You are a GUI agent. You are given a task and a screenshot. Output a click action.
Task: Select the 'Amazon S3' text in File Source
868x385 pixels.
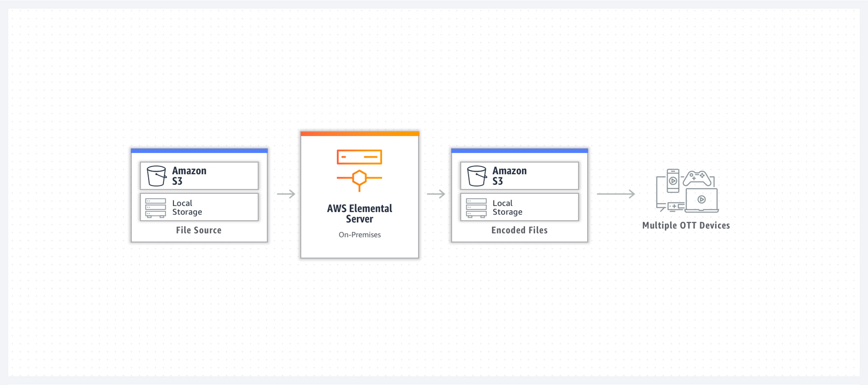click(x=189, y=176)
